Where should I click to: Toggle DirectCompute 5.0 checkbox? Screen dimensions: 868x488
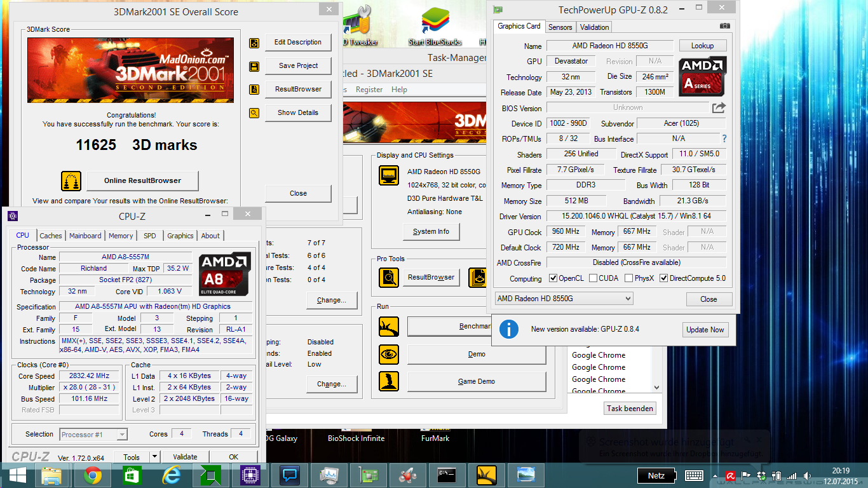tap(664, 278)
